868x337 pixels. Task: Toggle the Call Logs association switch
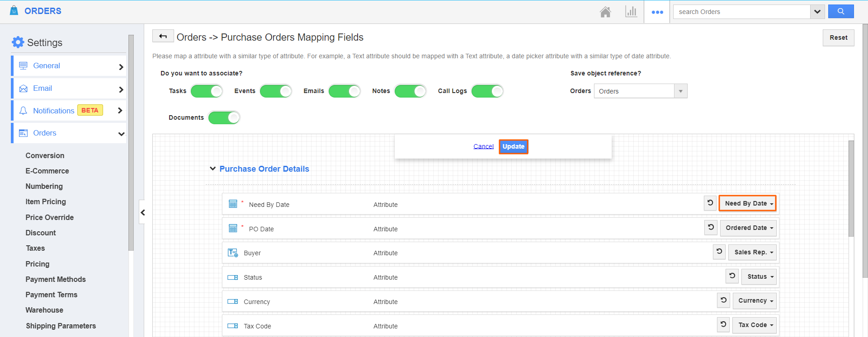487,91
